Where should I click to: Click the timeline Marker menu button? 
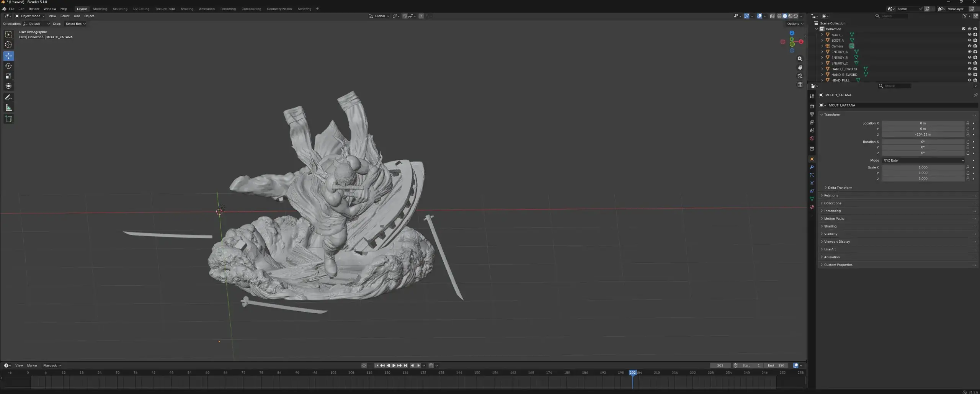point(32,366)
